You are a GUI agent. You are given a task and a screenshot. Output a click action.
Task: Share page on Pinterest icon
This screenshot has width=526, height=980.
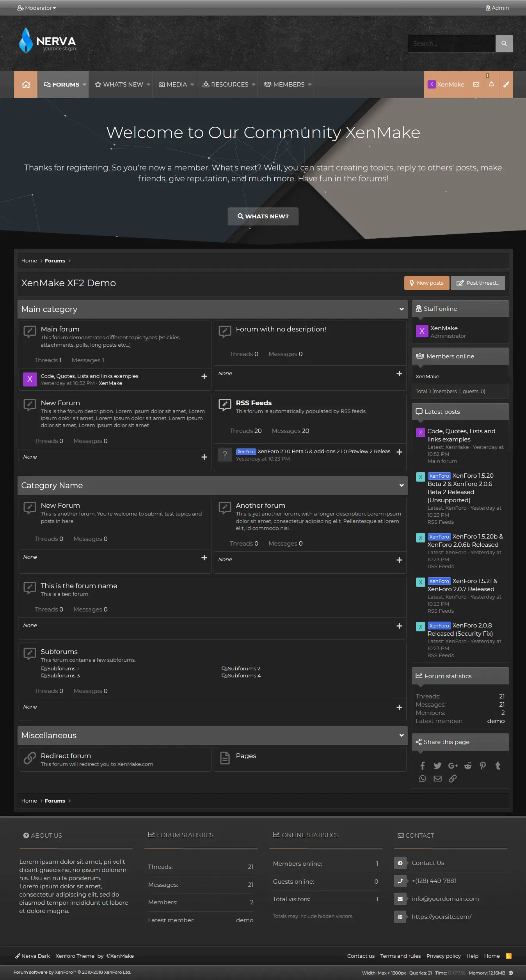[x=483, y=766]
